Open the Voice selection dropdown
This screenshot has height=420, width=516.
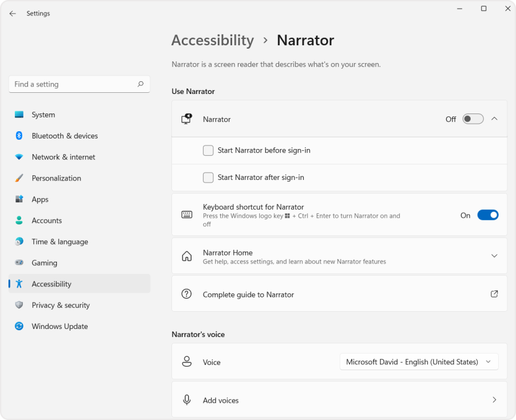pyautogui.click(x=419, y=362)
